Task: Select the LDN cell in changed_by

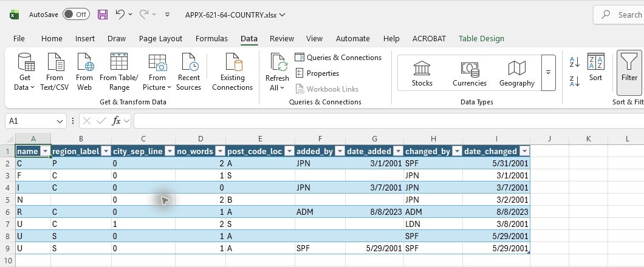Action: (433, 224)
